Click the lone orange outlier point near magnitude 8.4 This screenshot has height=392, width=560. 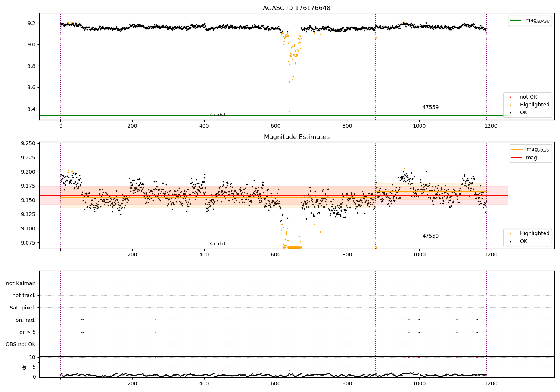pyautogui.click(x=289, y=111)
